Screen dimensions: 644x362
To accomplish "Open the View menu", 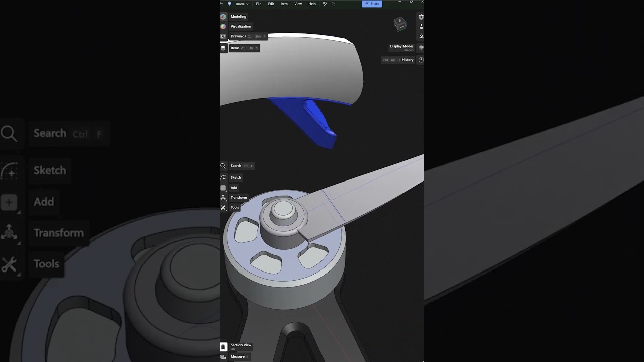I will 298,4.
